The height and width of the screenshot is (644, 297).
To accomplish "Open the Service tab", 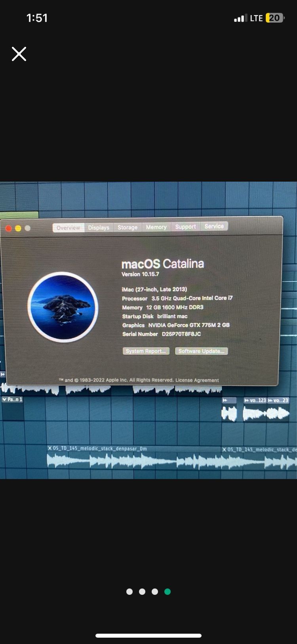I will [x=214, y=226].
